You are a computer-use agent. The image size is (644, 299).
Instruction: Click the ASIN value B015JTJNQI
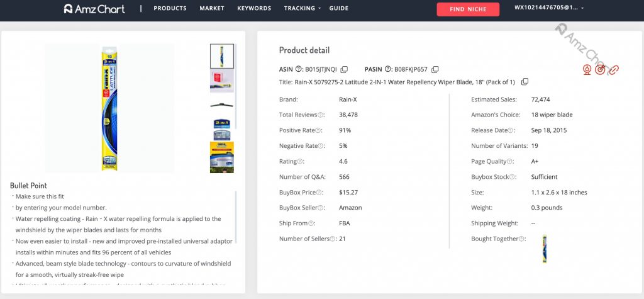(x=321, y=69)
